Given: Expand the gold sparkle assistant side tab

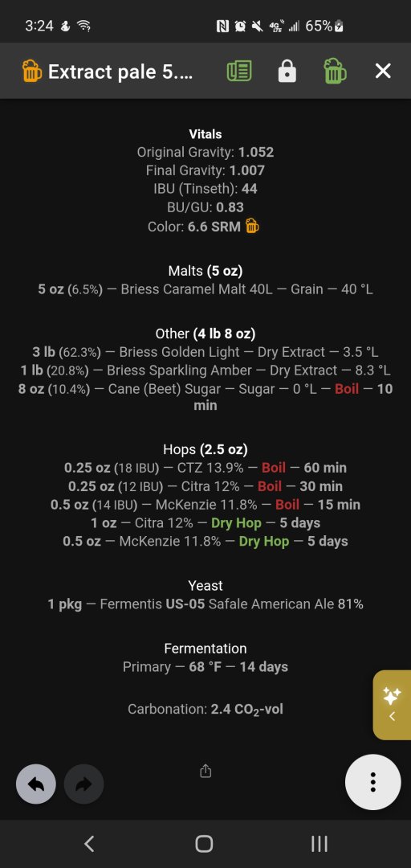Looking at the screenshot, I should pyautogui.click(x=393, y=705).
